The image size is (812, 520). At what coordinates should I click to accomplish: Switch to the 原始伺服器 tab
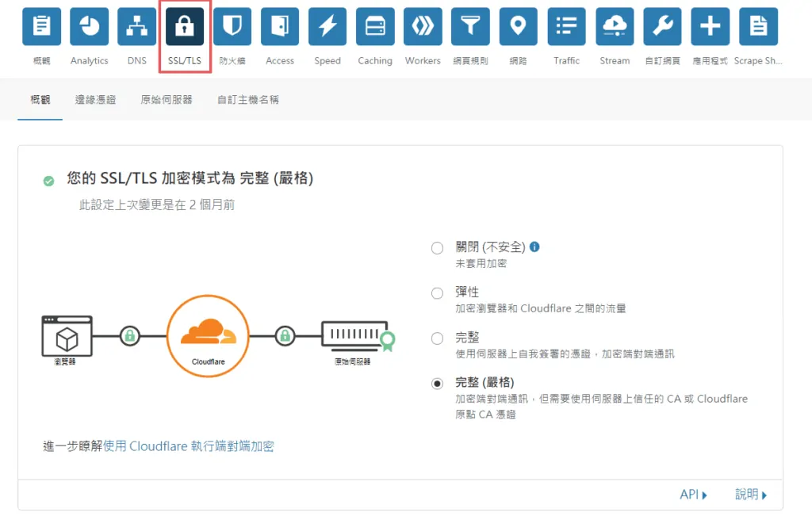click(x=167, y=99)
